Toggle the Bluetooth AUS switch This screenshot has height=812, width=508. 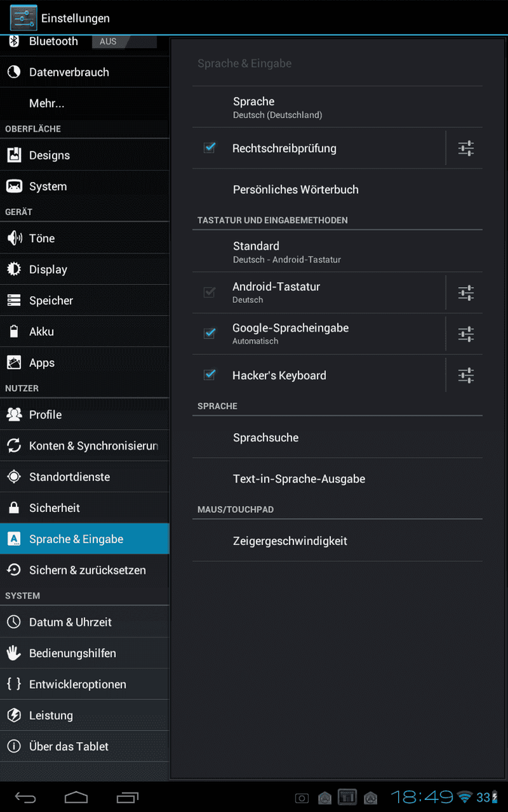click(x=124, y=41)
